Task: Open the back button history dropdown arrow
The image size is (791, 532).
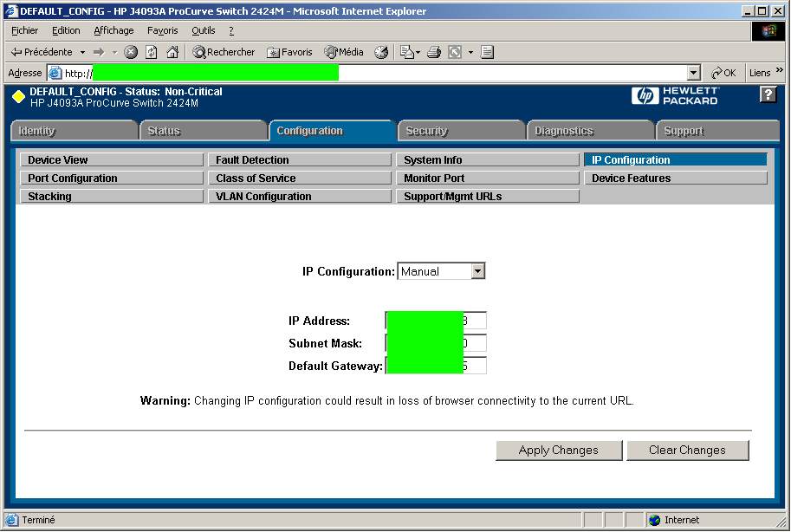Action: [x=82, y=52]
